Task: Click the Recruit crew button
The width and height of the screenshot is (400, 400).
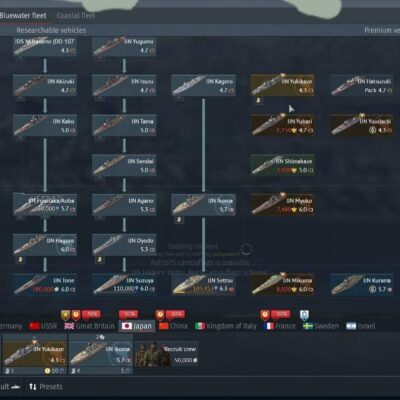Action: point(167,354)
